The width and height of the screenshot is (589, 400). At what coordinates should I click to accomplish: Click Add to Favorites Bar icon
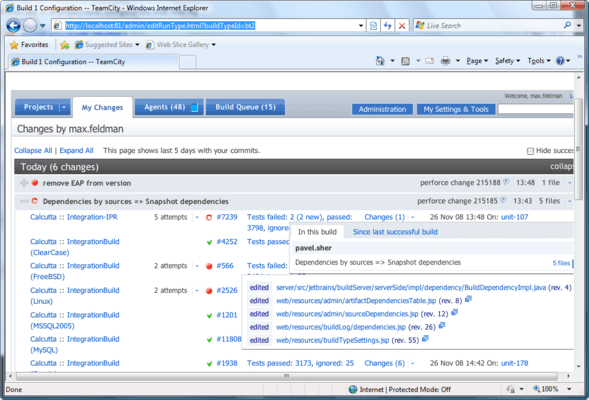point(65,45)
